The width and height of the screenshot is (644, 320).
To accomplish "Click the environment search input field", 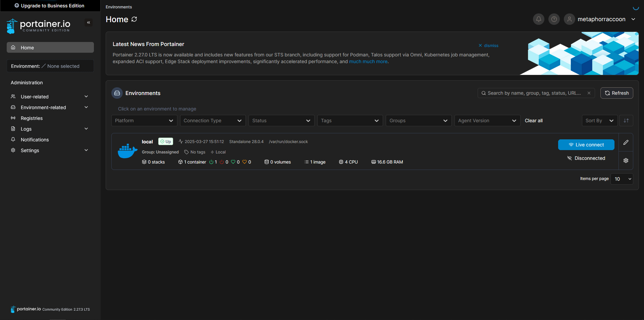I will coord(534,93).
